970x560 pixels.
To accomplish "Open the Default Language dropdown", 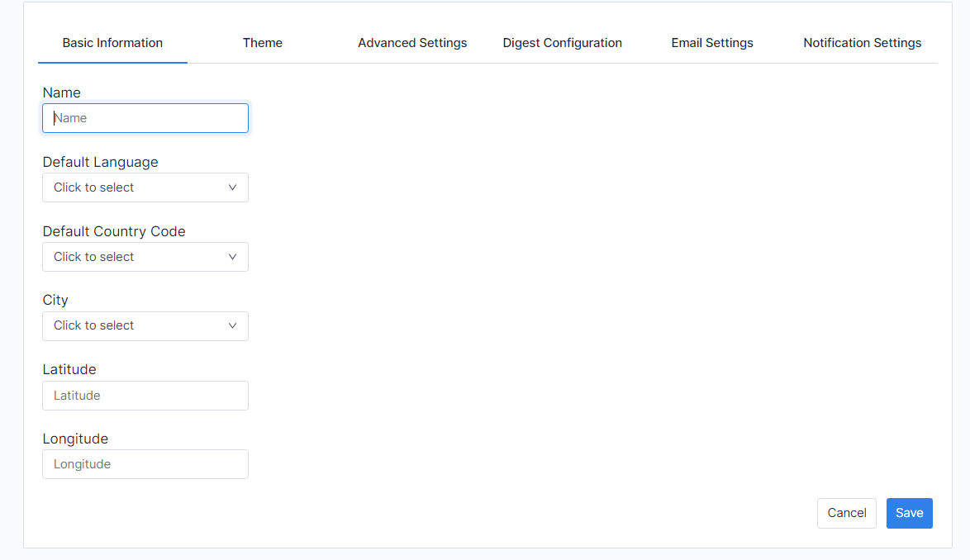I will 136,187.
